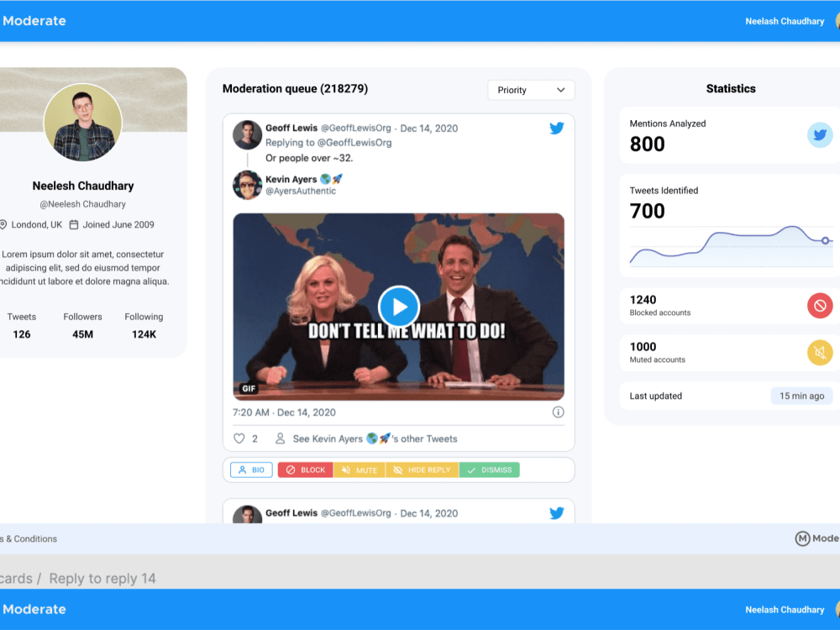Open Neelash Chaudhary user menu at top
The height and width of the screenshot is (630, 840).
785,22
